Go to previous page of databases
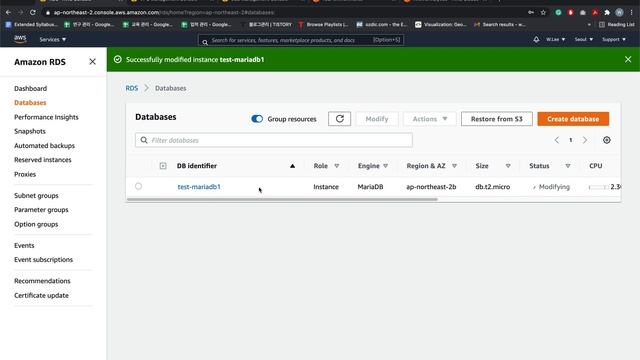The height and width of the screenshot is (360, 640). click(x=557, y=140)
